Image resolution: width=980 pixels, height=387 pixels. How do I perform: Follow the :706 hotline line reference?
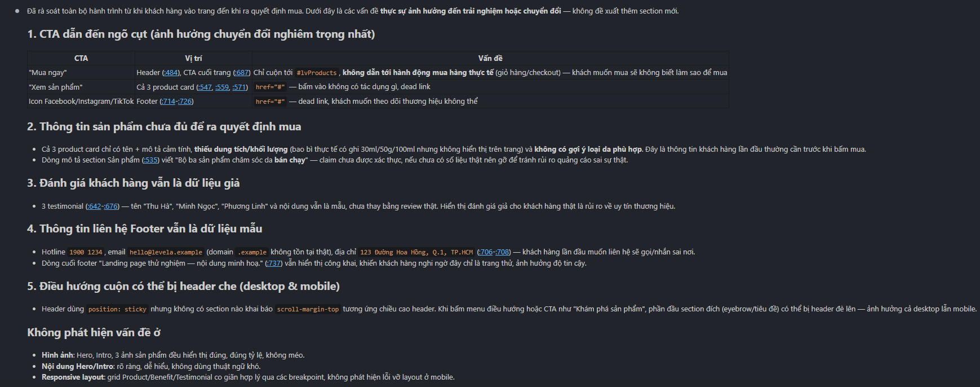tap(485, 252)
